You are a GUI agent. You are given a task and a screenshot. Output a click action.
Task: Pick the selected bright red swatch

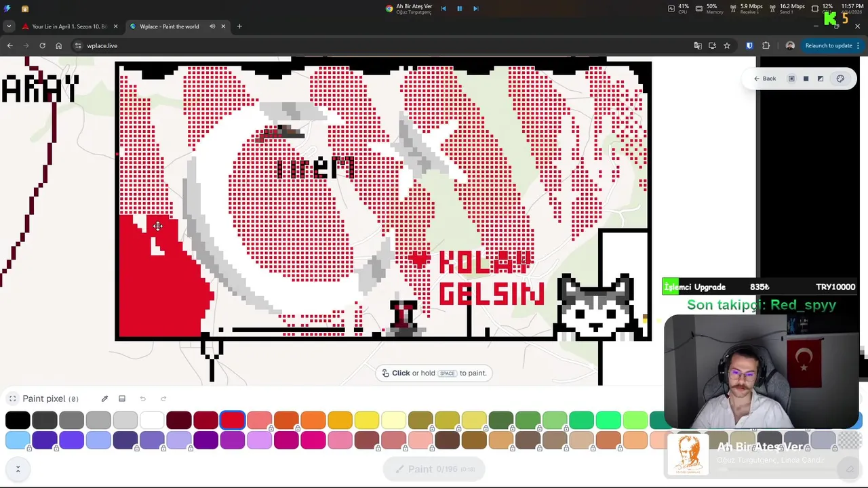click(233, 420)
